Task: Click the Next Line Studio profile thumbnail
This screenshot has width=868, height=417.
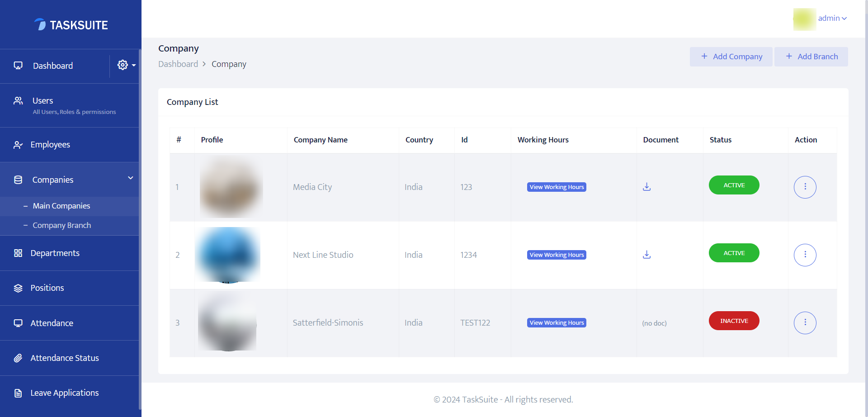Action: click(227, 255)
